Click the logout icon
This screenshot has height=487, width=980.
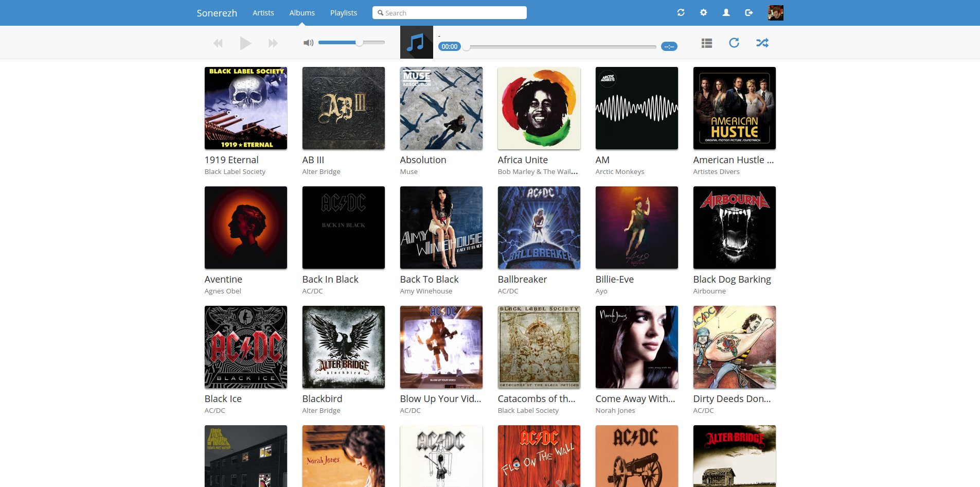click(749, 12)
